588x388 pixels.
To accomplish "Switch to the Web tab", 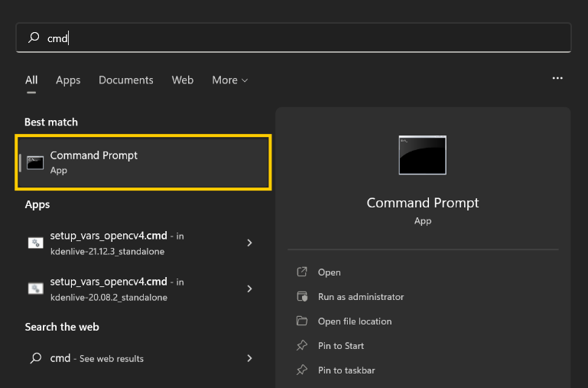I will click(x=183, y=80).
